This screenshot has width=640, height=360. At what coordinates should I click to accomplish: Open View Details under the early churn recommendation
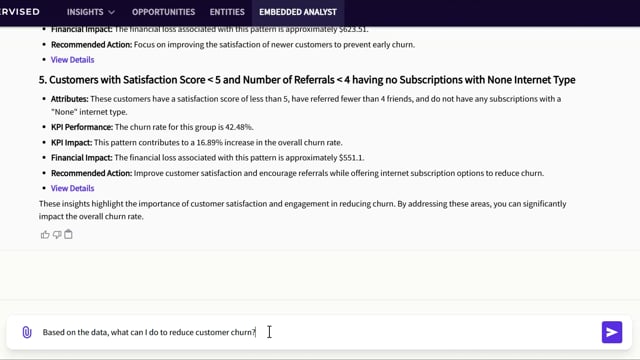72,60
